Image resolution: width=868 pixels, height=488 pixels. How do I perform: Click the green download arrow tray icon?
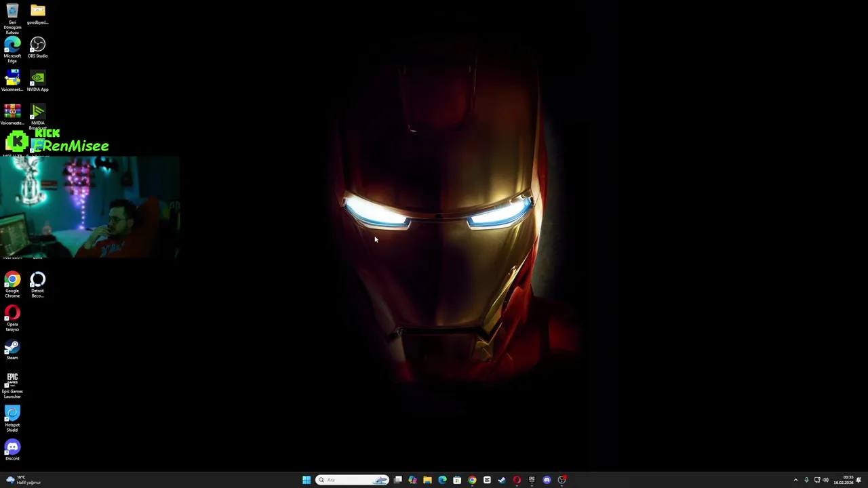pyautogui.click(x=806, y=480)
